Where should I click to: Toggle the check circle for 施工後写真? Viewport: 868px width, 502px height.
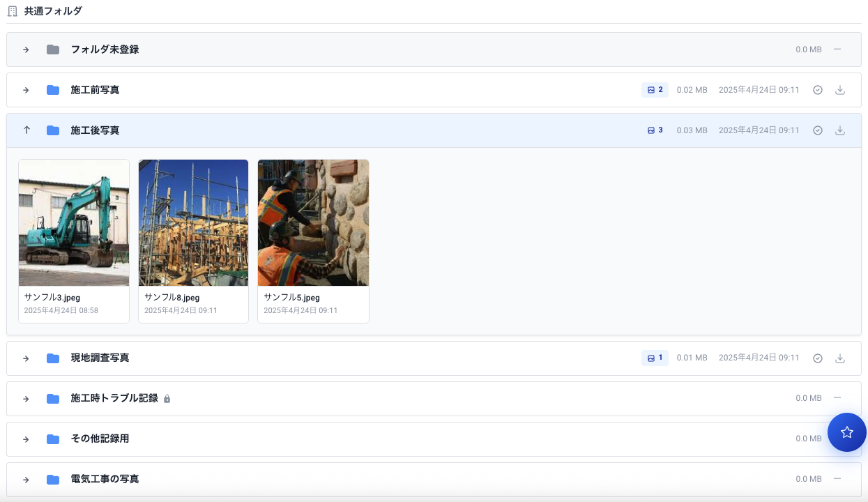point(818,130)
